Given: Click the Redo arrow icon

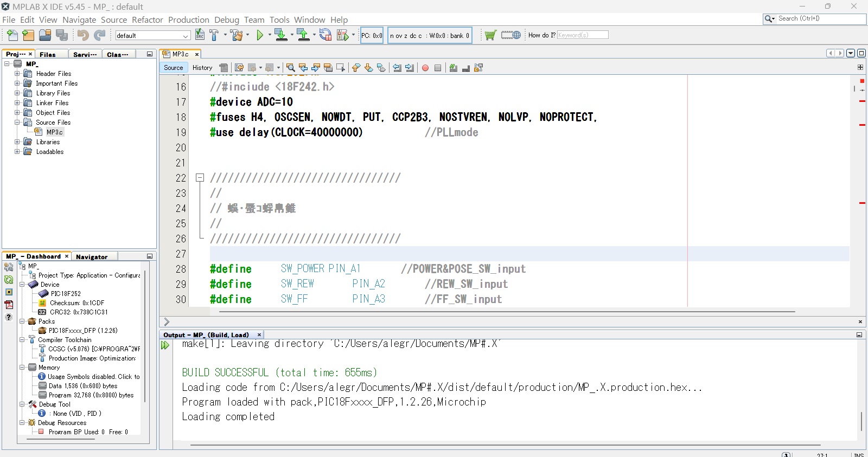Looking at the screenshot, I should coord(99,35).
